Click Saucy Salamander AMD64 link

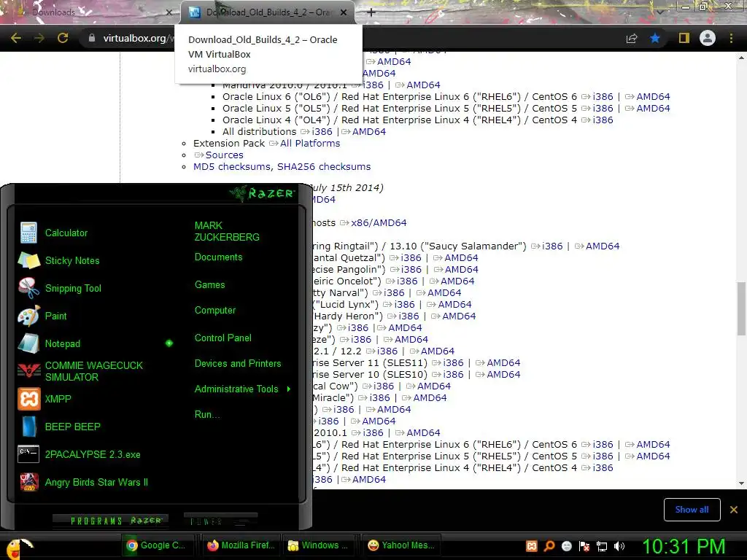click(603, 246)
